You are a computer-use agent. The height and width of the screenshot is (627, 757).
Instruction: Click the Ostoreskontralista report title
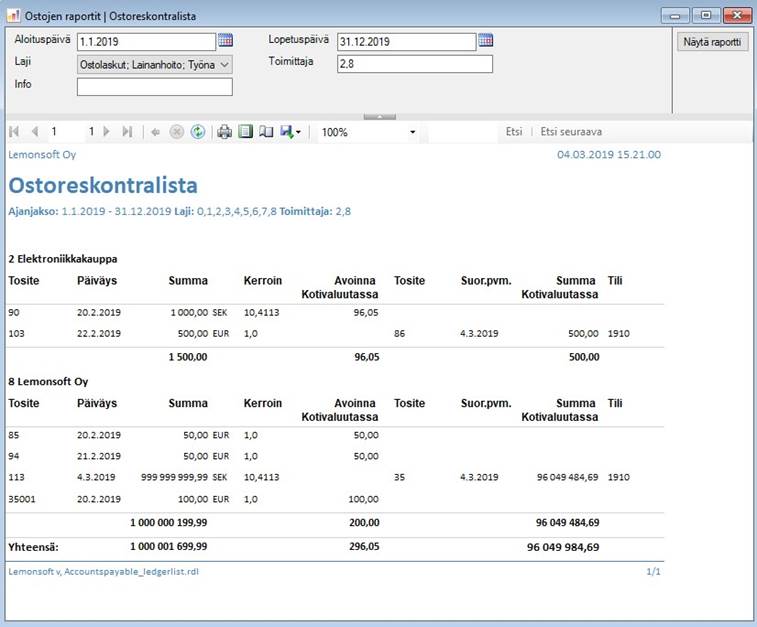pyautogui.click(x=103, y=185)
